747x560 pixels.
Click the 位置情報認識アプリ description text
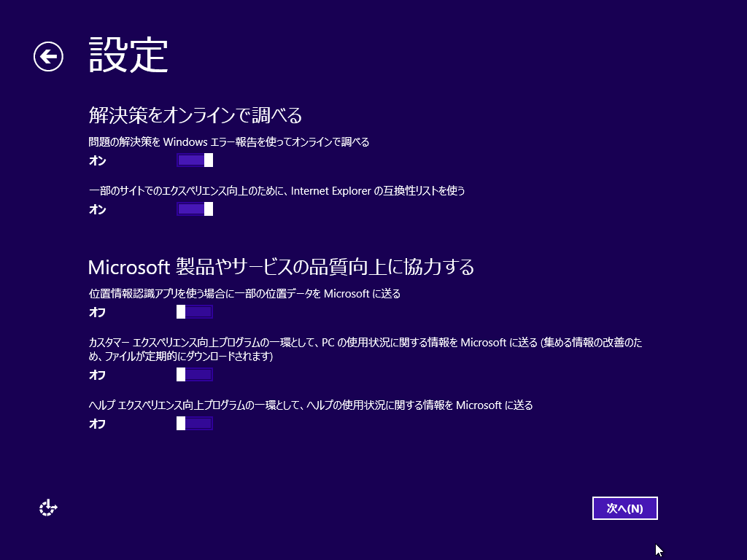tap(244, 293)
